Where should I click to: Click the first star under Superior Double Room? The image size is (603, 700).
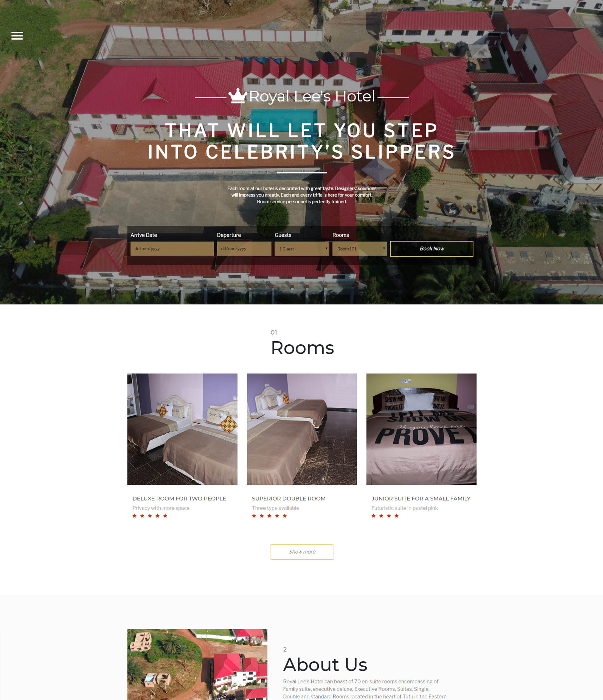254,516
